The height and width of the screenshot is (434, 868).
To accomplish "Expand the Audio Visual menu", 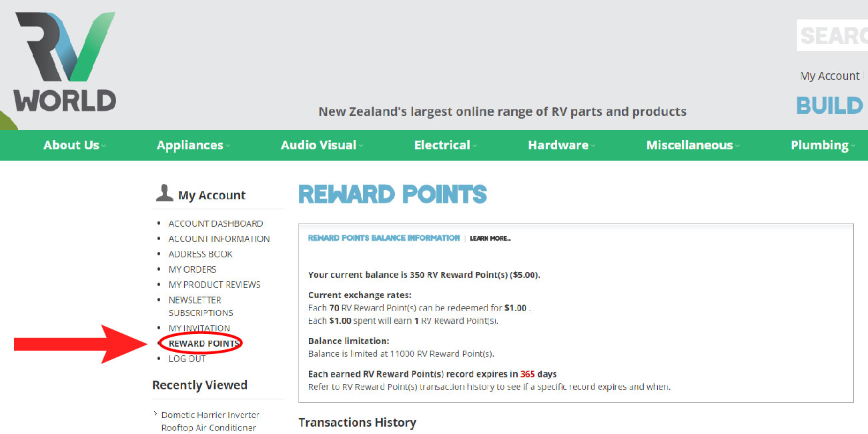I will coord(322,145).
